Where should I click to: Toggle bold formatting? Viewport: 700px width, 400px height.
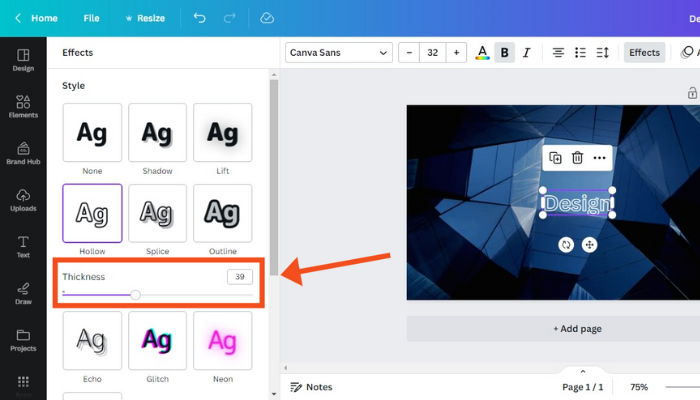pos(504,53)
